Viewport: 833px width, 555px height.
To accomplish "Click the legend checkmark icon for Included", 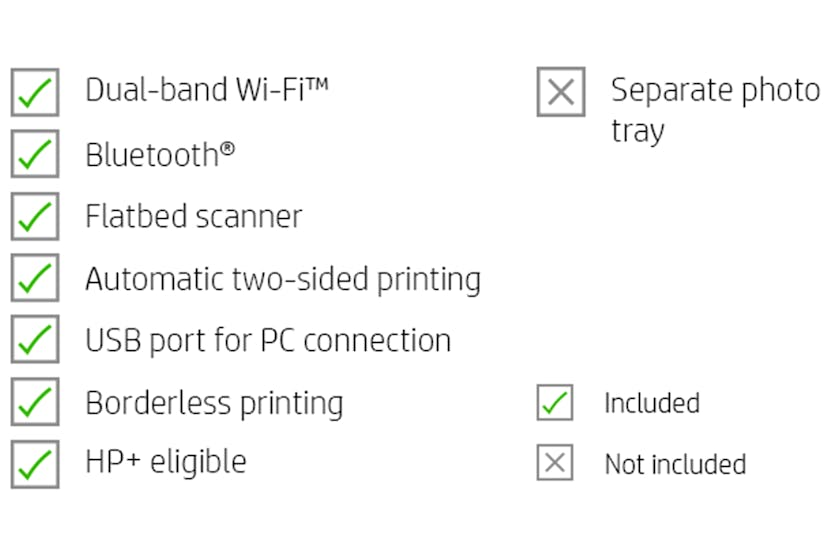I will pos(555,403).
